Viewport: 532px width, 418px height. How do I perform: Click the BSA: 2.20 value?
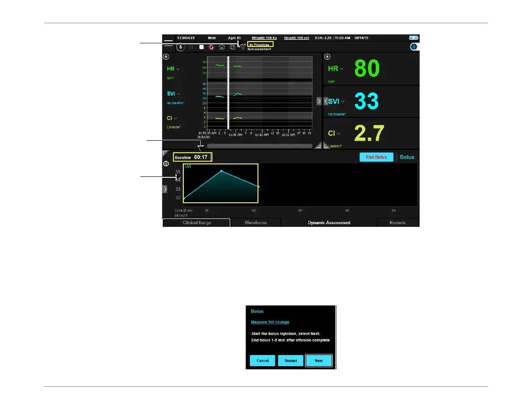323,38
